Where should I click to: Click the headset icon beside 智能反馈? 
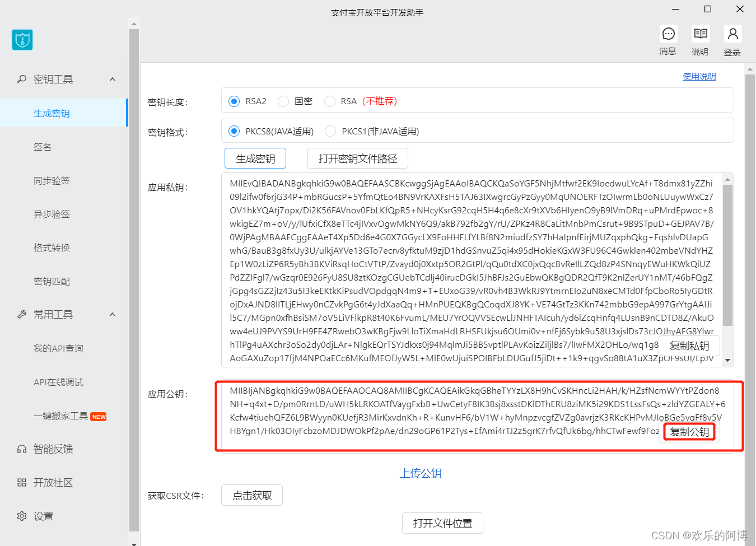22,449
